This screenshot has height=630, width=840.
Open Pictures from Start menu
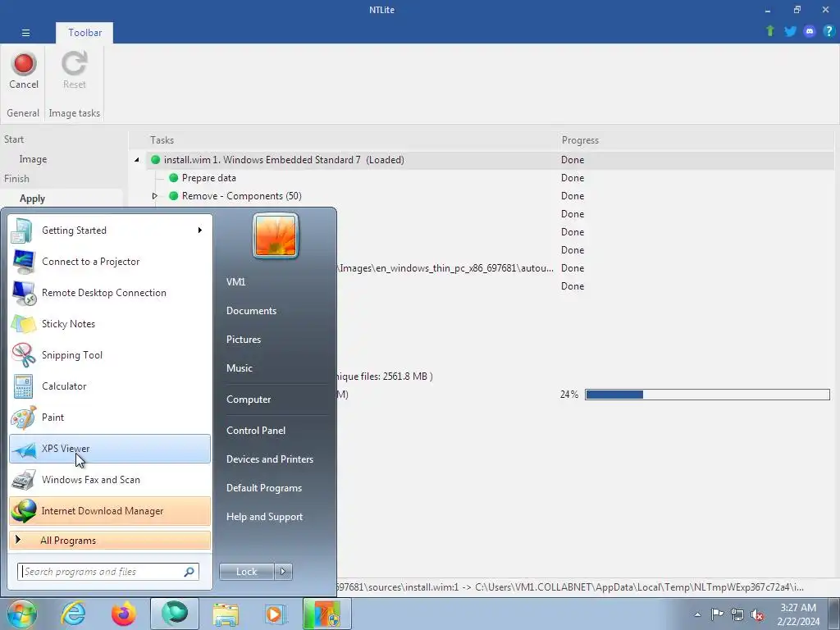243,340
